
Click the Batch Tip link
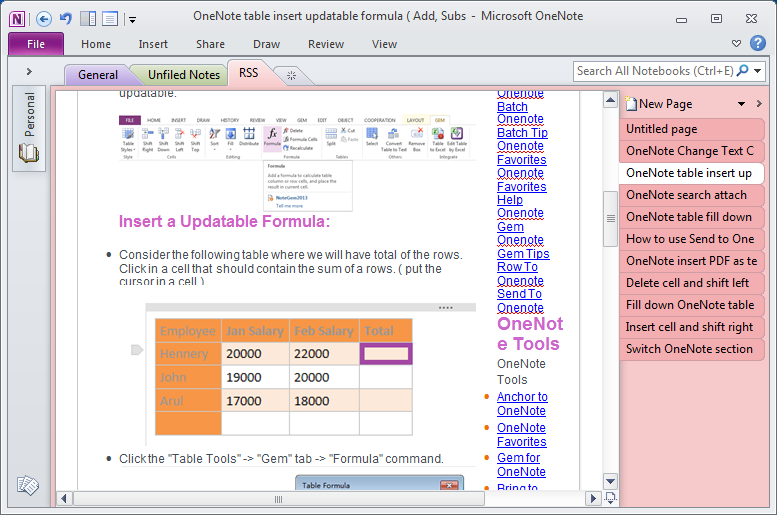pyautogui.click(x=522, y=133)
